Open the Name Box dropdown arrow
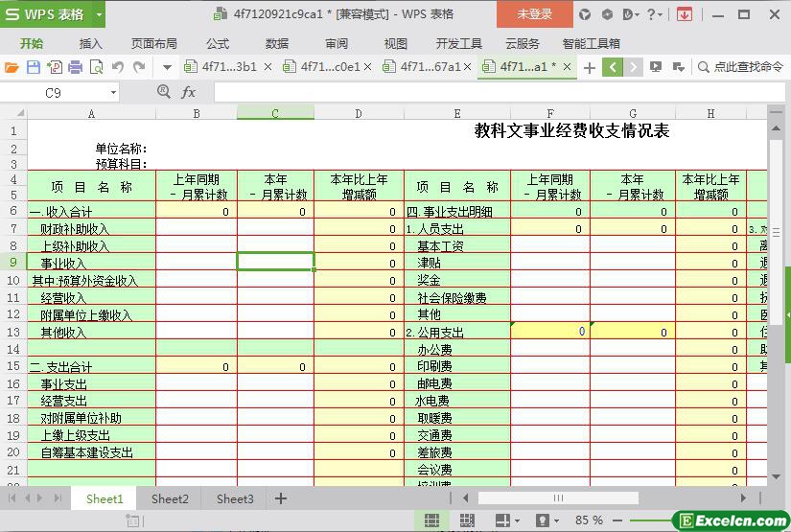 [113, 93]
